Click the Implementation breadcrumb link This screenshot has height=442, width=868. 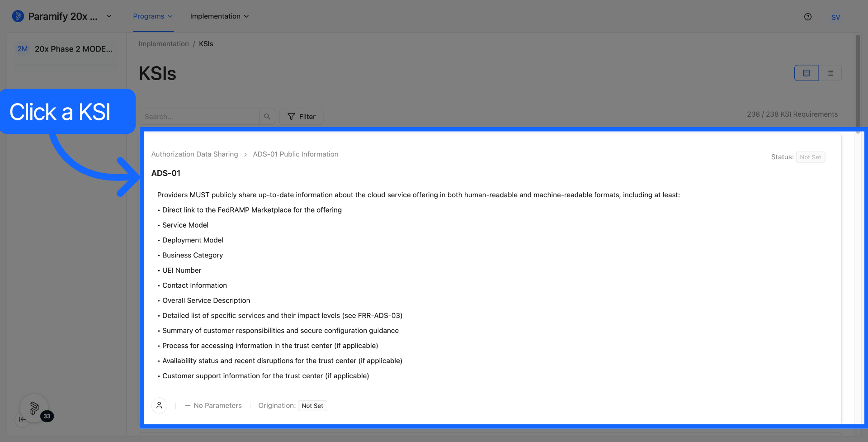164,44
